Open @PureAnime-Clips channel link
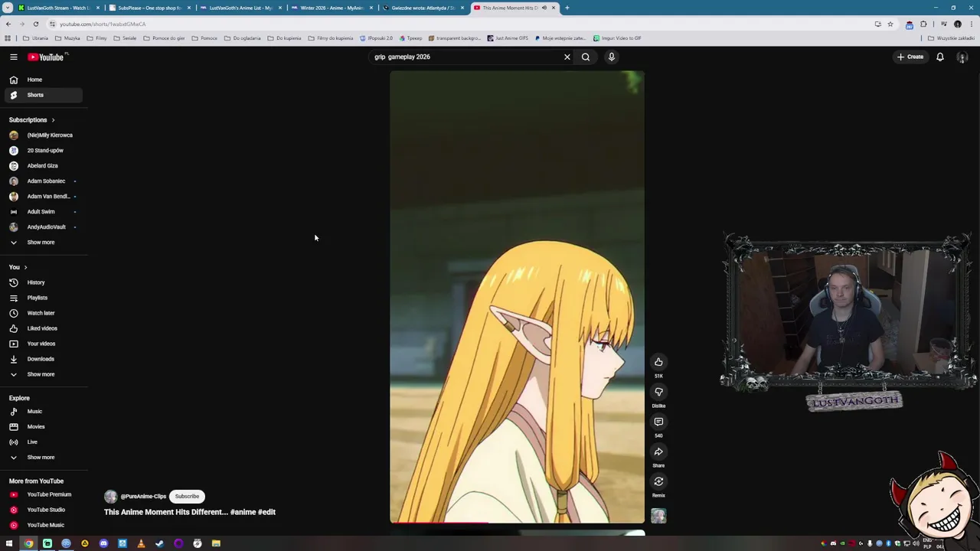Image resolution: width=980 pixels, height=551 pixels. click(143, 497)
